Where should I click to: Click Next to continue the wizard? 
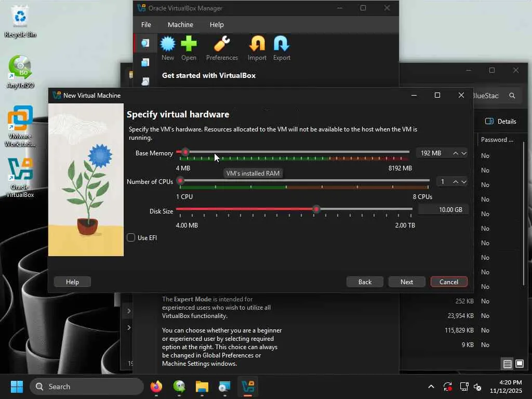click(406, 282)
